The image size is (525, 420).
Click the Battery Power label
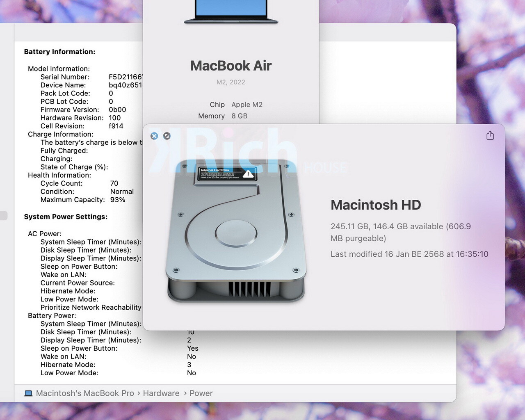pos(52,315)
